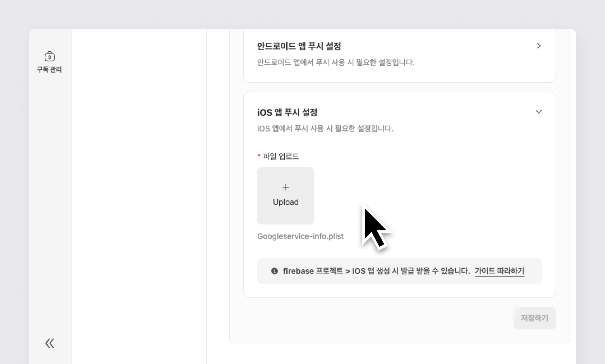Screen dimensions: 605x364
Task: Collapse the sidebar with double-chevron icon
Action: click(x=50, y=343)
